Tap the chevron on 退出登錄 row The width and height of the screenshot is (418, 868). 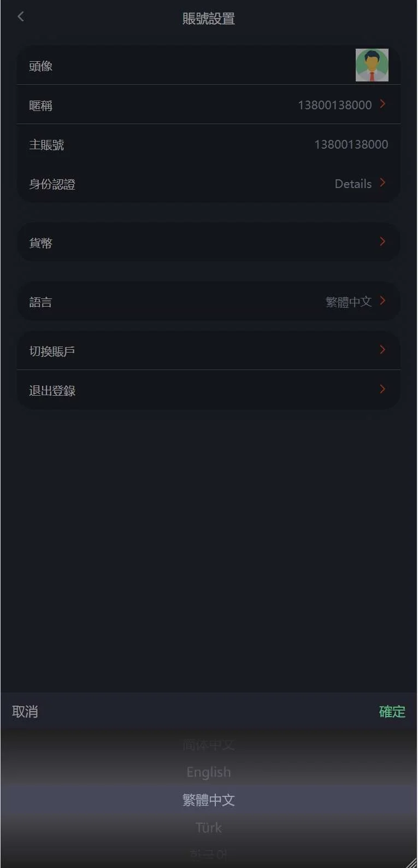tap(382, 389)
